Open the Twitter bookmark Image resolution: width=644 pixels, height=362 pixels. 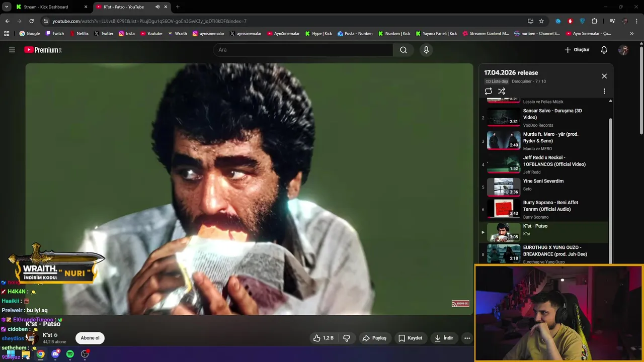click(104, 34)
